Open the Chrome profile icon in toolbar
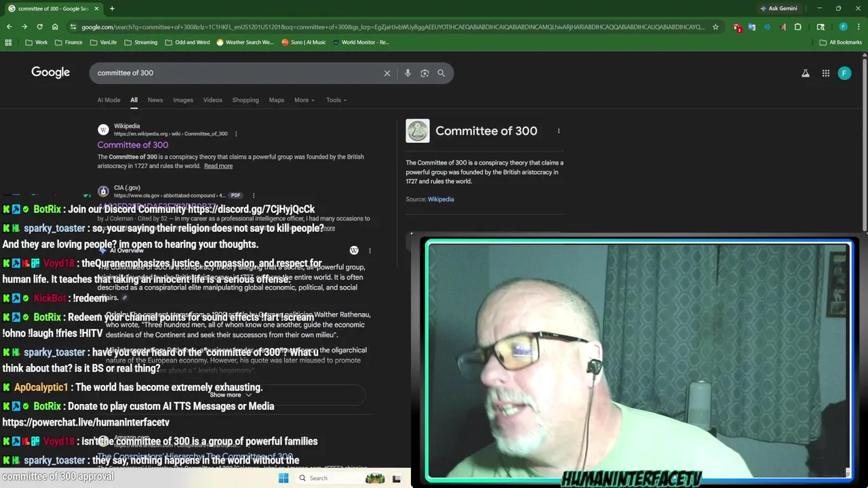The width and height of the screenshot is (868, 488). pos(844,27)
